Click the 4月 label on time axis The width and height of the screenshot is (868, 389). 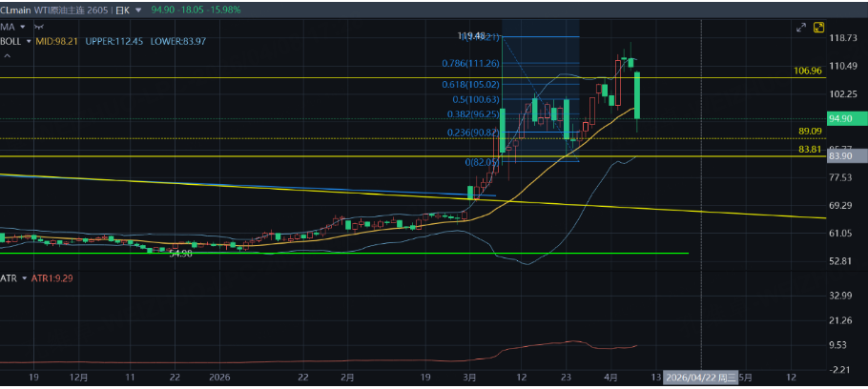point(611,378)
